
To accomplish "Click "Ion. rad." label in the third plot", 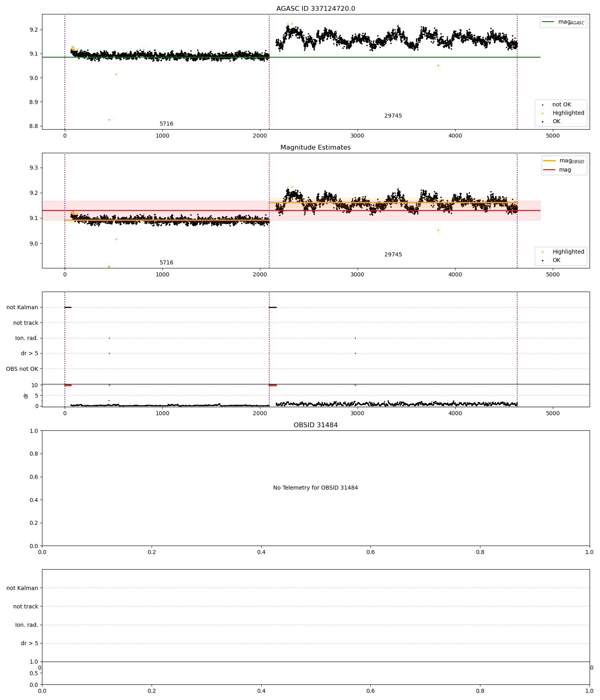I will [27, 338].
